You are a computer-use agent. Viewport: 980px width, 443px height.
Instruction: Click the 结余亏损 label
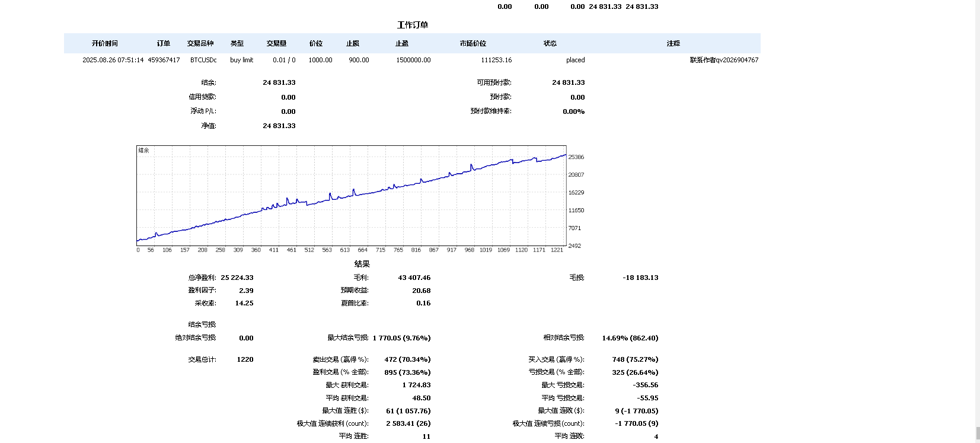(x=202, y=324)
